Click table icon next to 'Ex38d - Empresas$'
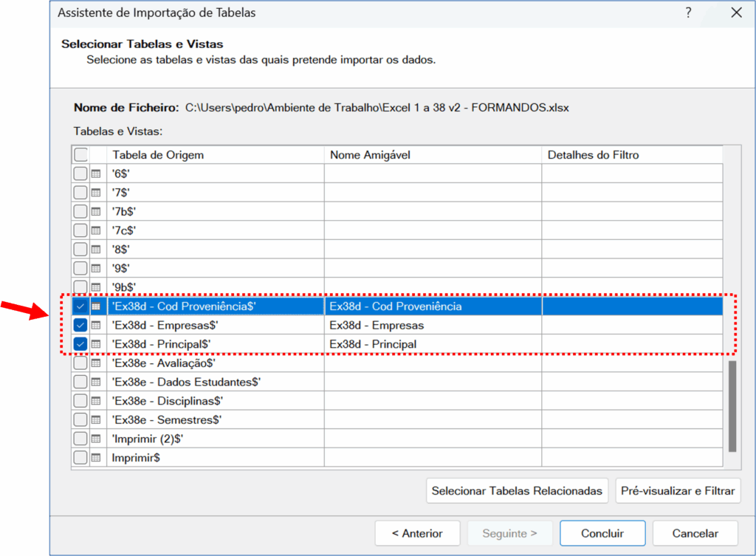The width and height of the screenshot is (756, 556). click(x=96, y=325)
